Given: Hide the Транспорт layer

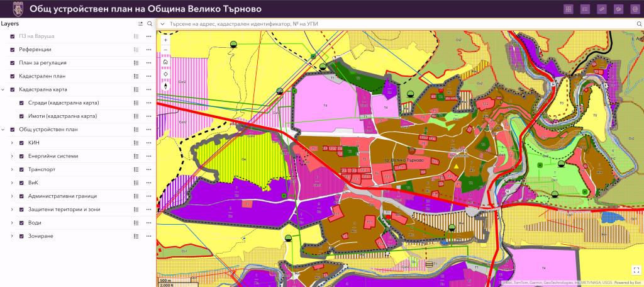Looking at the screenshot, I should 21,169.
